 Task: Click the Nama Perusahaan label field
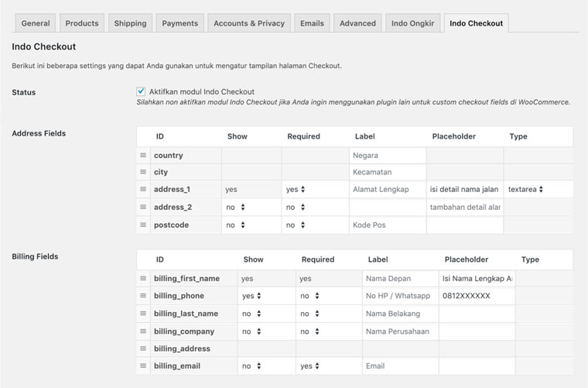[401, 331]
